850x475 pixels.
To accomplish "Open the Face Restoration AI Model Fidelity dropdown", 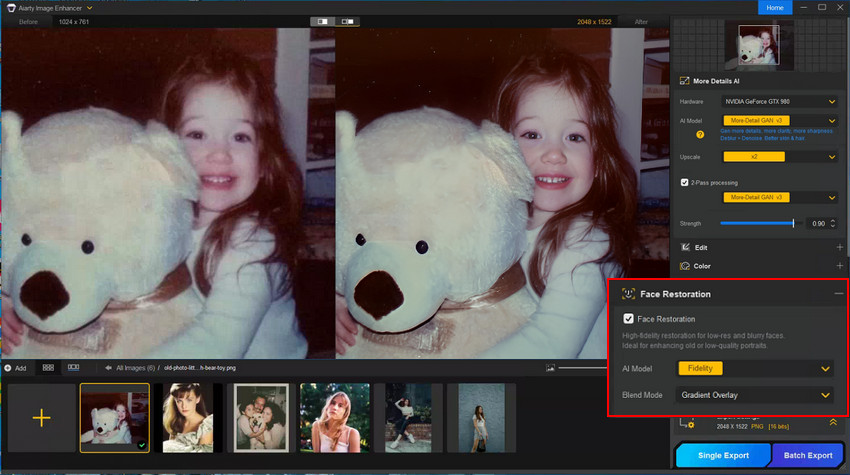I will (x=754, y=368).
